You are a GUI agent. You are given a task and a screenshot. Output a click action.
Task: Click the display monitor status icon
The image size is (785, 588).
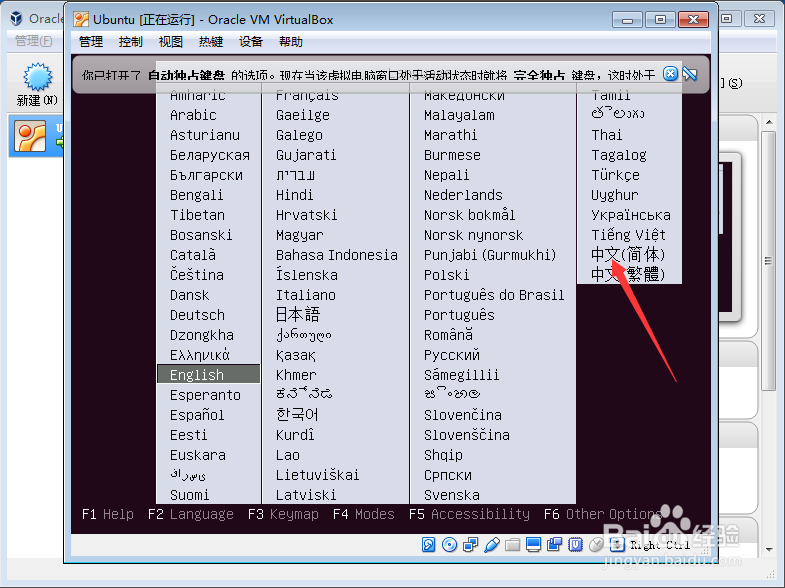(534, 544)
